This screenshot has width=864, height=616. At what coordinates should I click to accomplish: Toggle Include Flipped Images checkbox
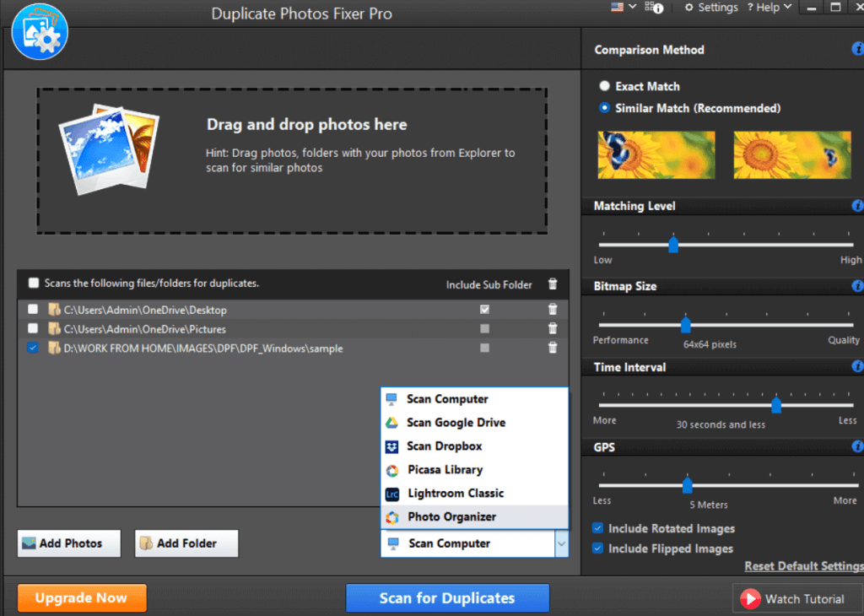[598, 548]
